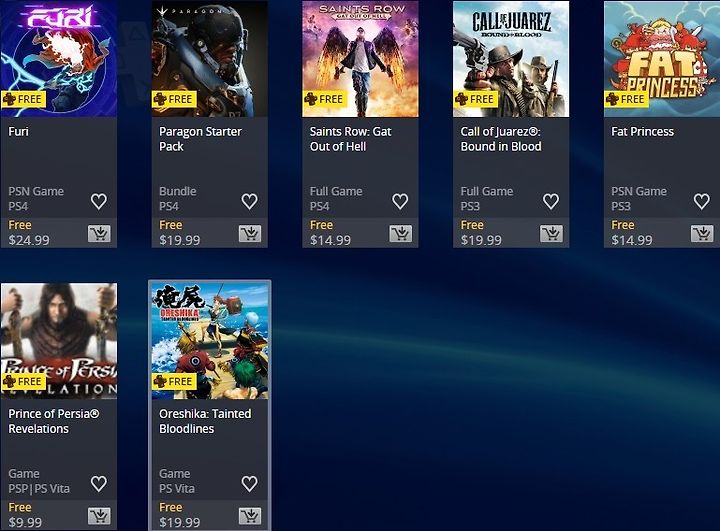Wishlist Call of Juarez with heart icon

pos(551,201)
